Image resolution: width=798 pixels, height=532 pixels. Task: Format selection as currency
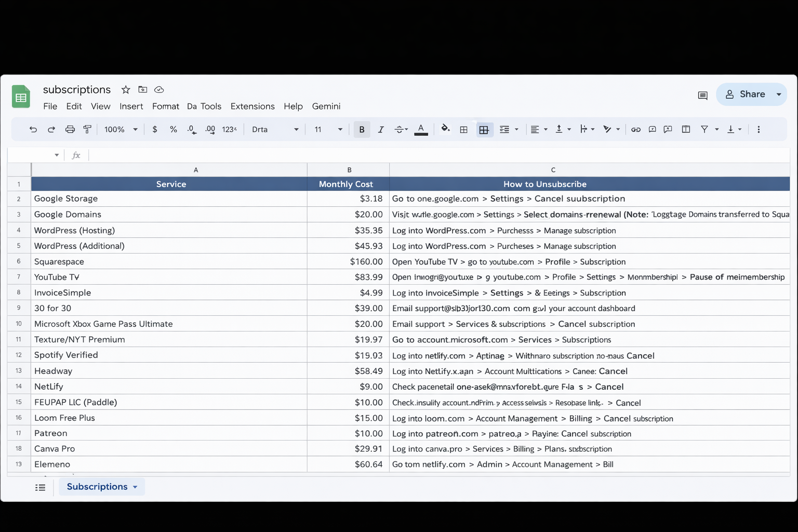(x=154, y=129)
